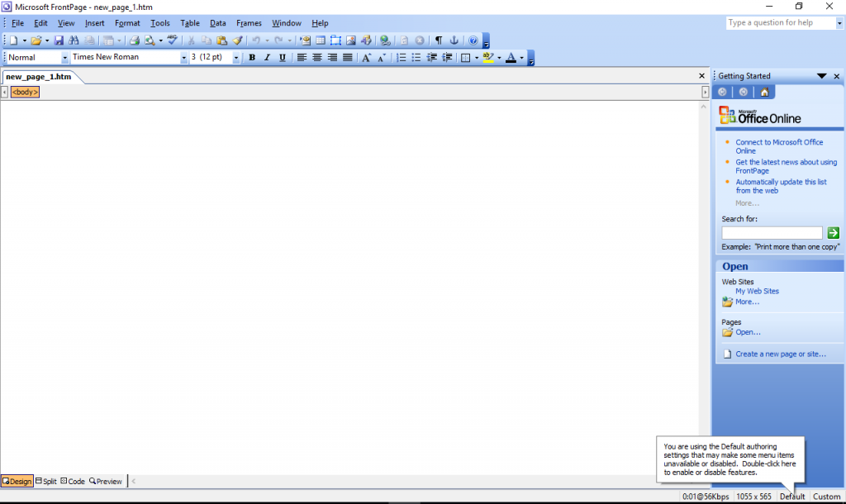This screenshot has height=504, width=846.
Task: Start the help search green arrow
Action: point(833,233)
